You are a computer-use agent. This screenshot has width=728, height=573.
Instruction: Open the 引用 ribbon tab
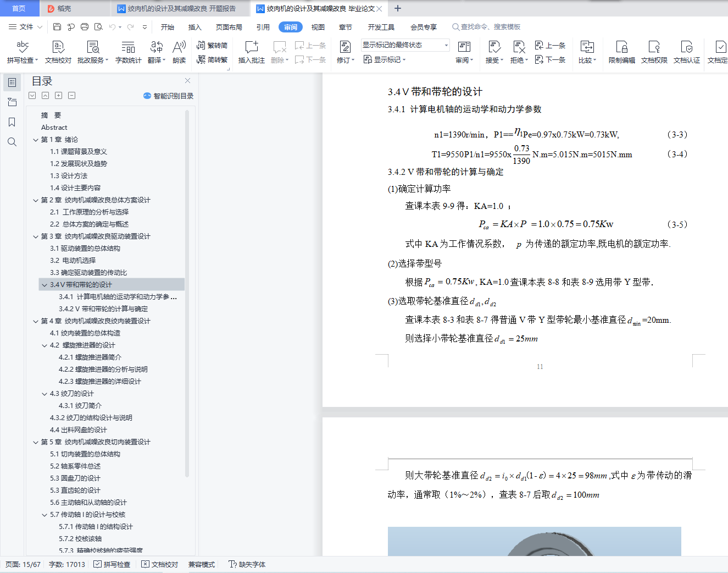(x=263, y=27)
